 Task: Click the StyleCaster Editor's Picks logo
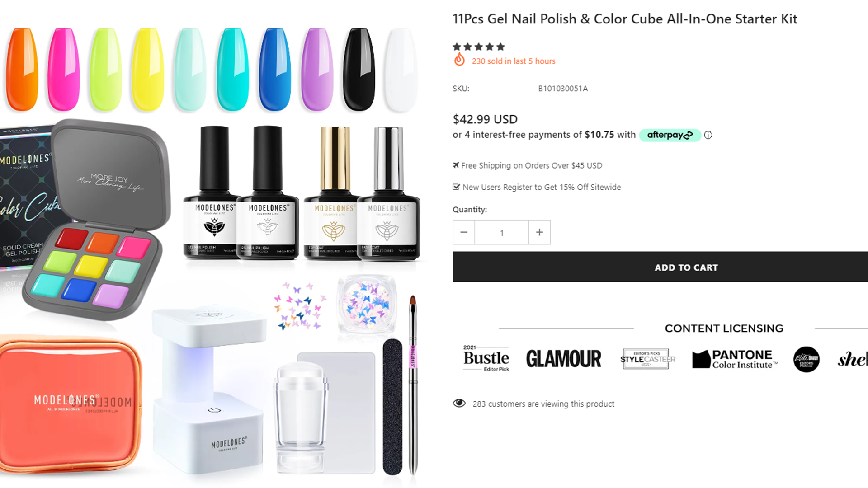click(x=647, y=359)
